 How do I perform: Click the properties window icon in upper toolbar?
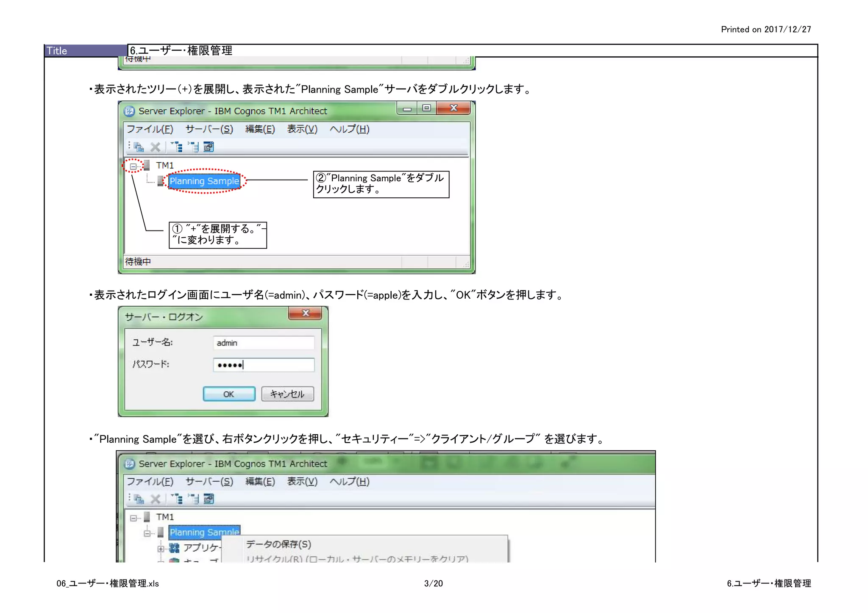coord(209,147)
